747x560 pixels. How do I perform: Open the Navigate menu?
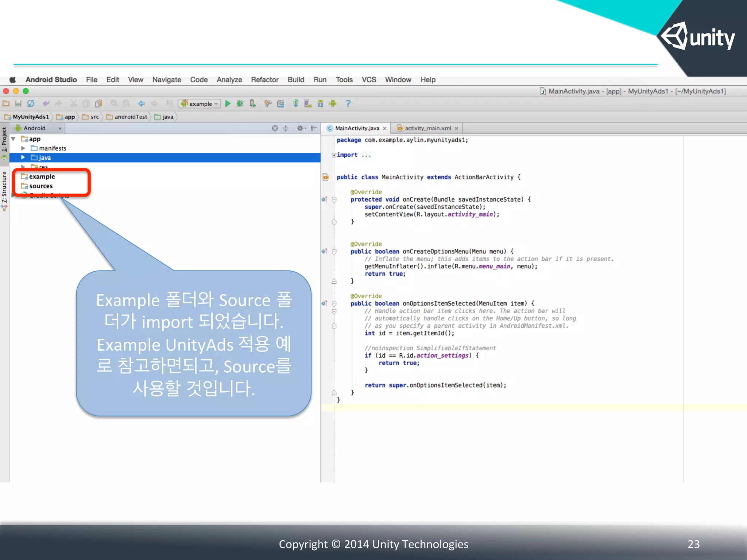(167, 79)
